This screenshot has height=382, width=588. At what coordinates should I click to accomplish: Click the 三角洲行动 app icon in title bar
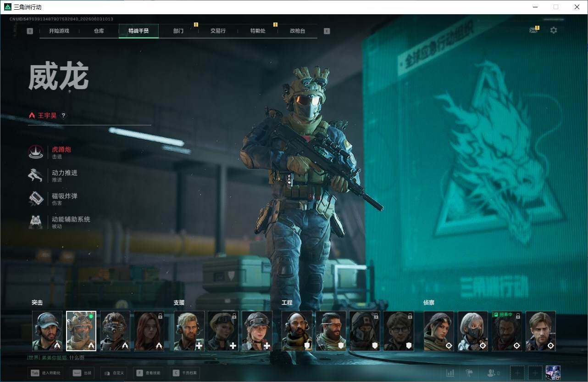click(7, 7)
